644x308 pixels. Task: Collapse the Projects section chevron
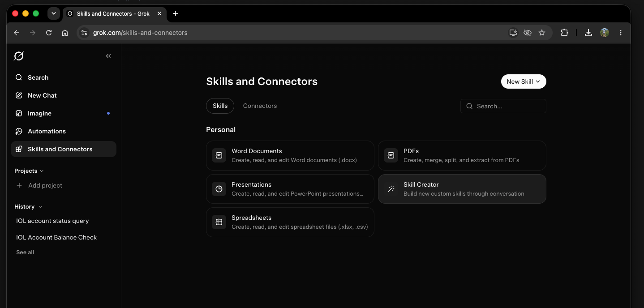(x=42, y=171)
